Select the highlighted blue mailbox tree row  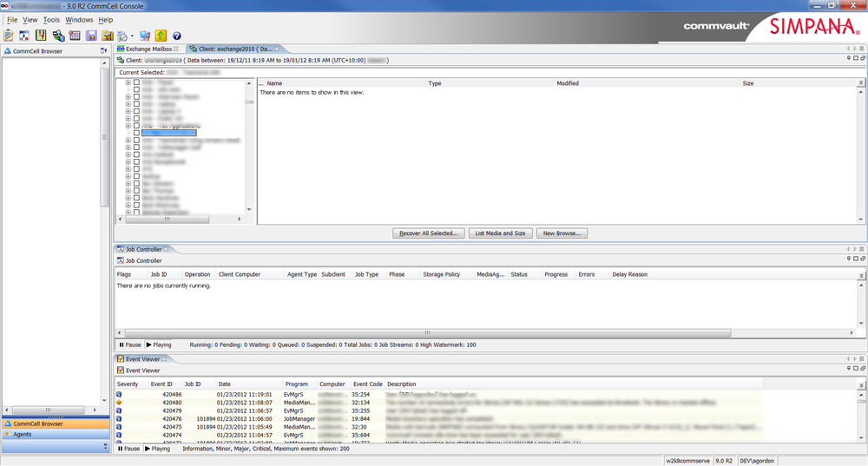[169, 133]
